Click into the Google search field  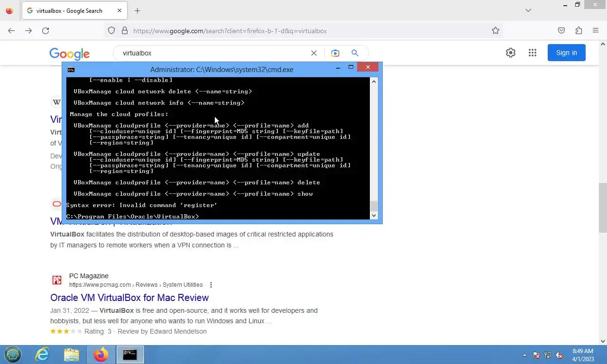pos(213,53)
